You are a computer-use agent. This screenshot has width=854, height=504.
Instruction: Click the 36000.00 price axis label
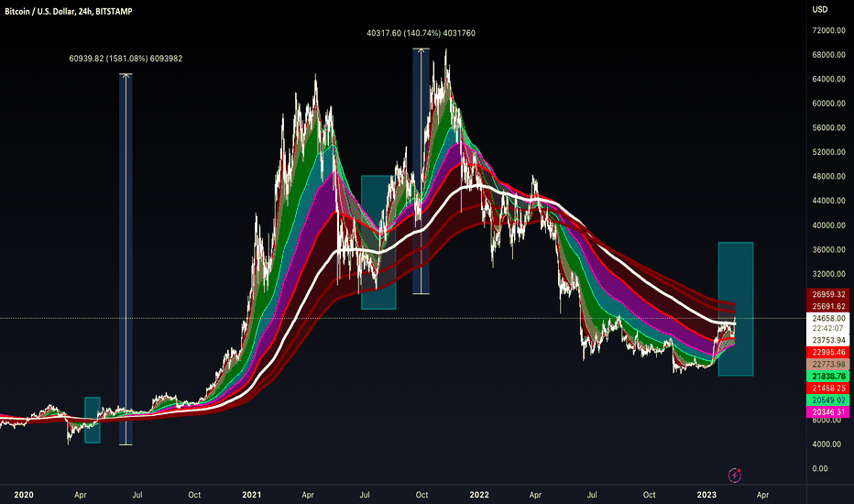click(x=828, y=249)
